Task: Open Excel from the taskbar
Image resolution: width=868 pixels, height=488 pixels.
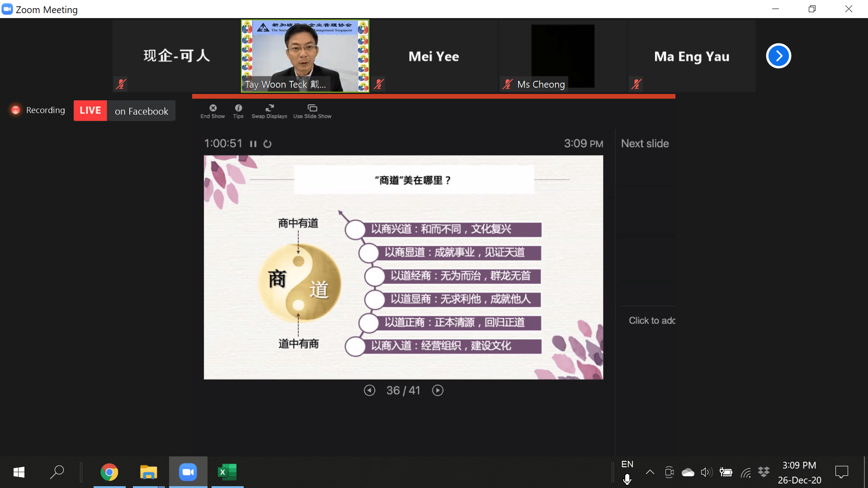Action: tap(227, 473)
